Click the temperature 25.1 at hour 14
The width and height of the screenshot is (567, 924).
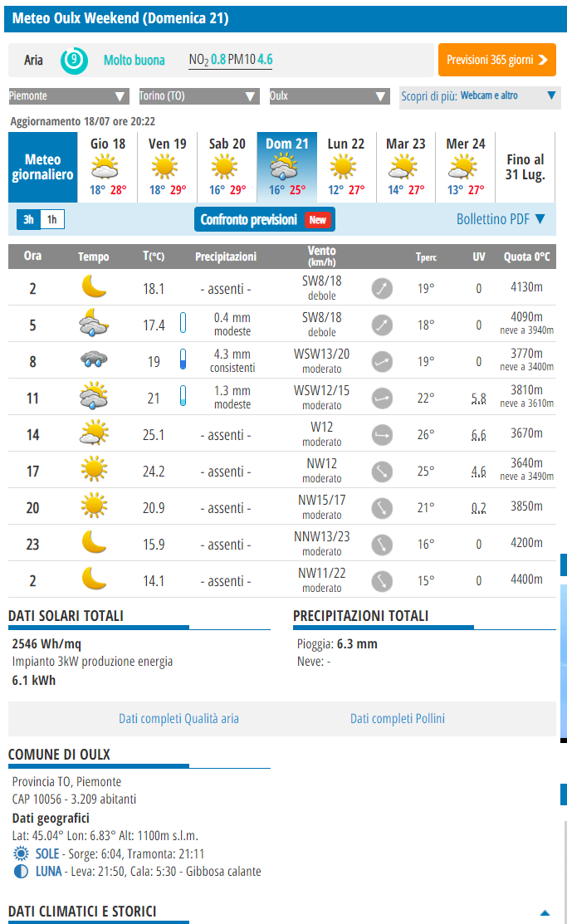(x=154, y=435)
